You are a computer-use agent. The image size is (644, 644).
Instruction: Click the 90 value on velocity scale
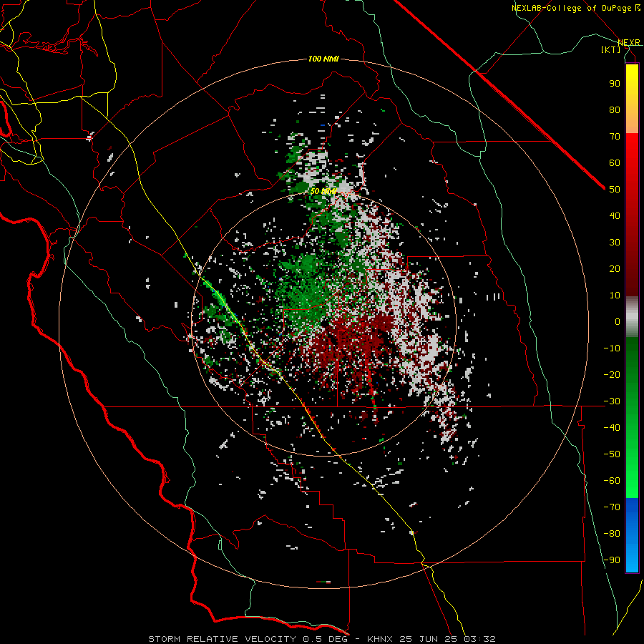click(x=615, y=84)
